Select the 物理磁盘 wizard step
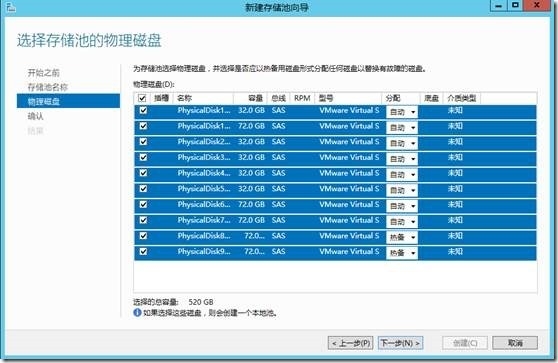The width and height of the screenshot is (558, 363). pyautogui.click(x=68, y=101)
